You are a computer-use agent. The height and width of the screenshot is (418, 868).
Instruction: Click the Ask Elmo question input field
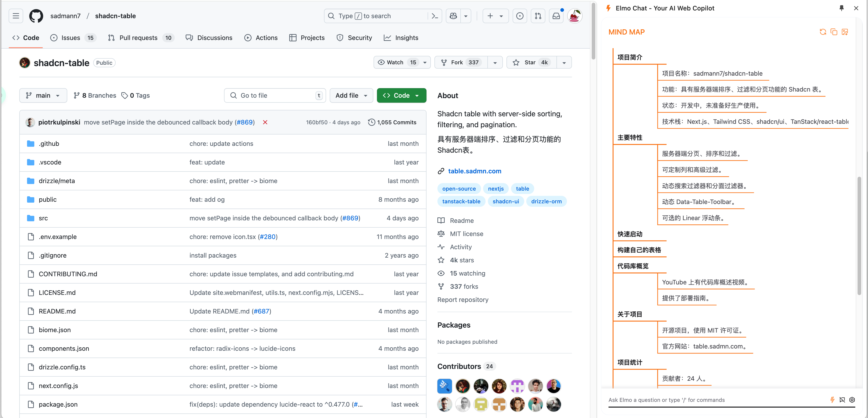[x=718, y=400]
